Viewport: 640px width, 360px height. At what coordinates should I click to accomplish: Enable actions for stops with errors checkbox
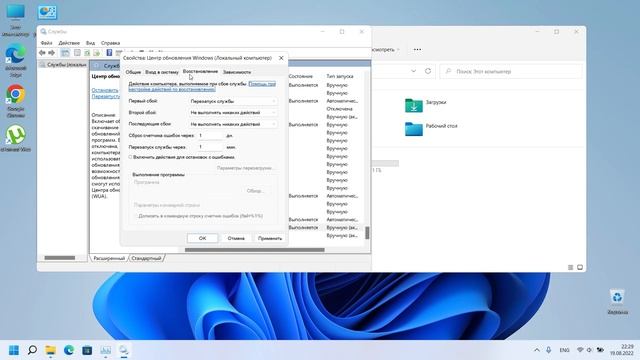[x=131, y=157]
